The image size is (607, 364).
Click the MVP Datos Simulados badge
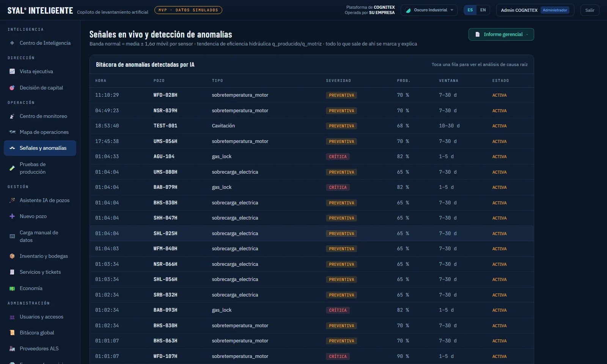[188, 10]
